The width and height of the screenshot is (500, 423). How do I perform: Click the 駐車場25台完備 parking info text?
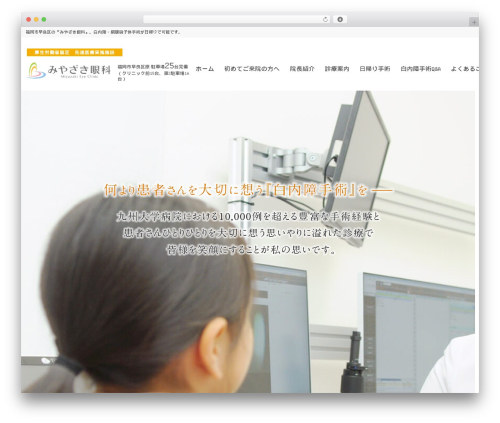pos(153,73)
